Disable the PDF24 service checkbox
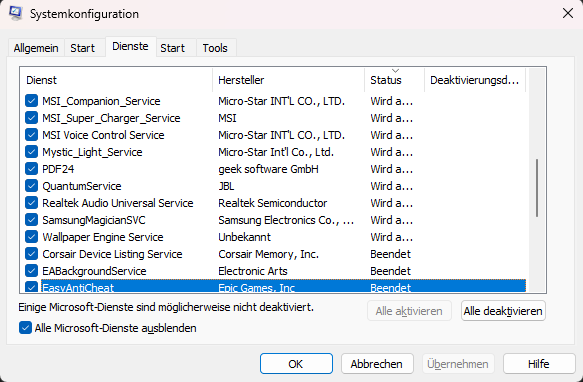This screenshot has height=382, width=583. [x=32, y=169]
